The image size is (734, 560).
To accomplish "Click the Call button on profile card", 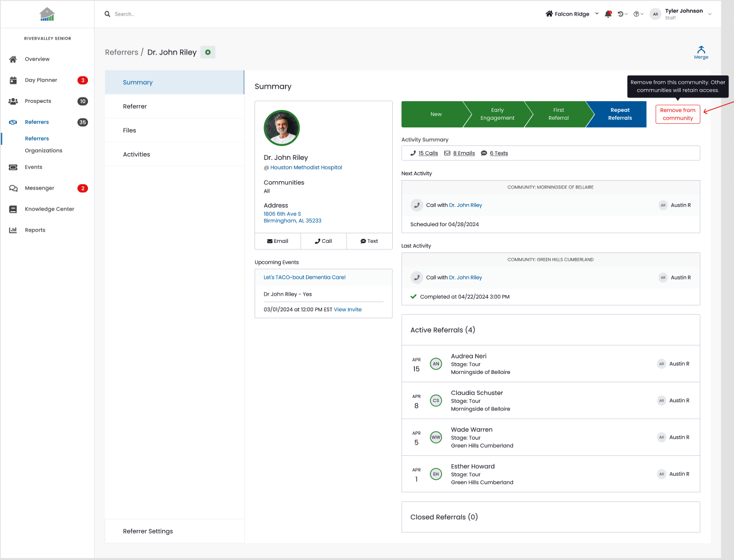I will (323, 241).
